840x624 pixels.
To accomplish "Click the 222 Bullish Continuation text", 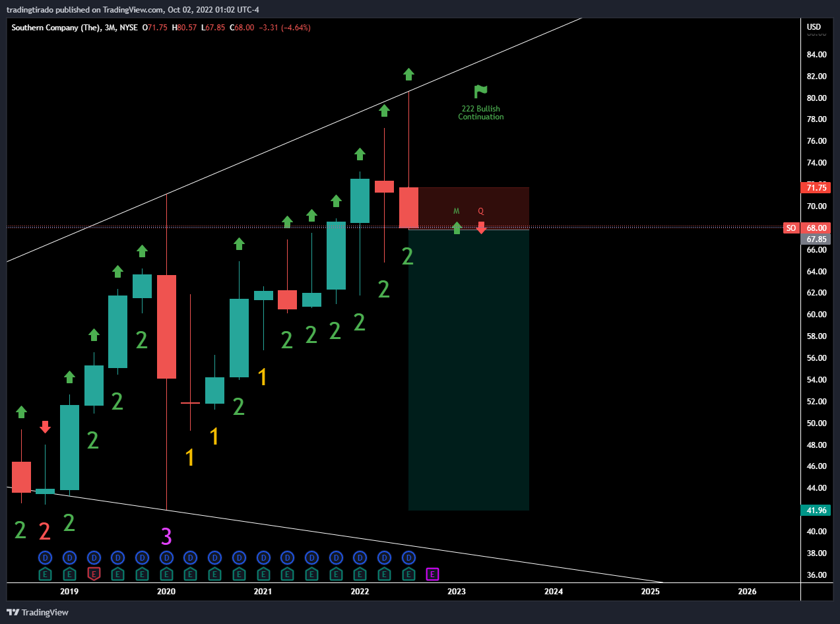I will coord(481,113).
